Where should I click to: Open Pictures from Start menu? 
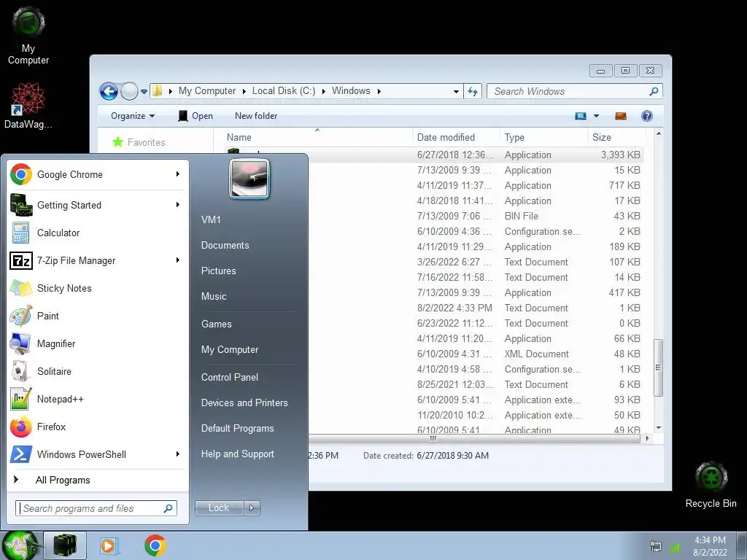coord(219,271)
